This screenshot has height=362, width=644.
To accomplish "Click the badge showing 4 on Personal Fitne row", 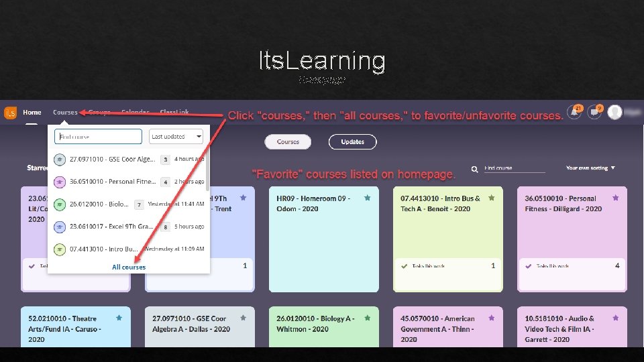I will pos(165,182).
